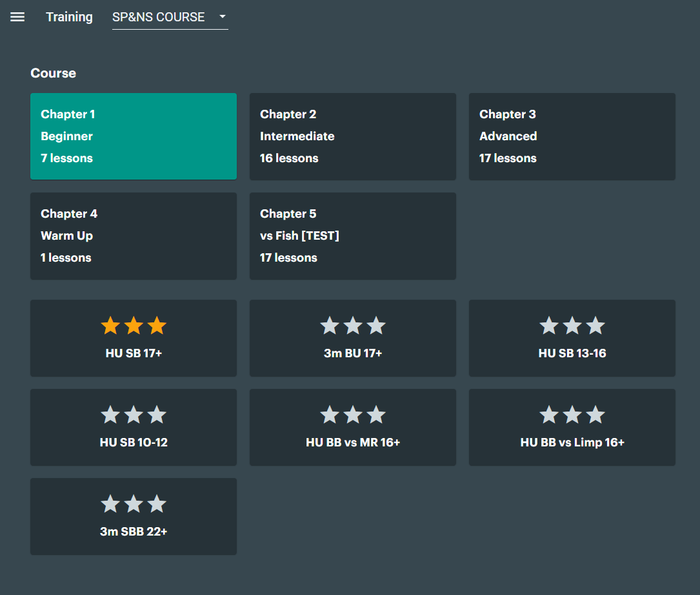Click the gold stars on HU SB 17+
This screenshot has width=700, height=595.
coord(133,325)
